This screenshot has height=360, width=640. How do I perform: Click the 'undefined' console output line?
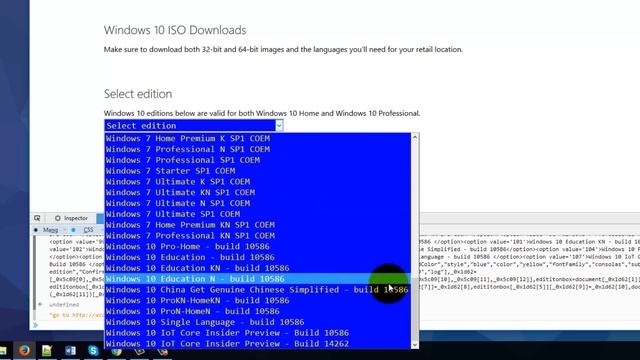(64, 305)
